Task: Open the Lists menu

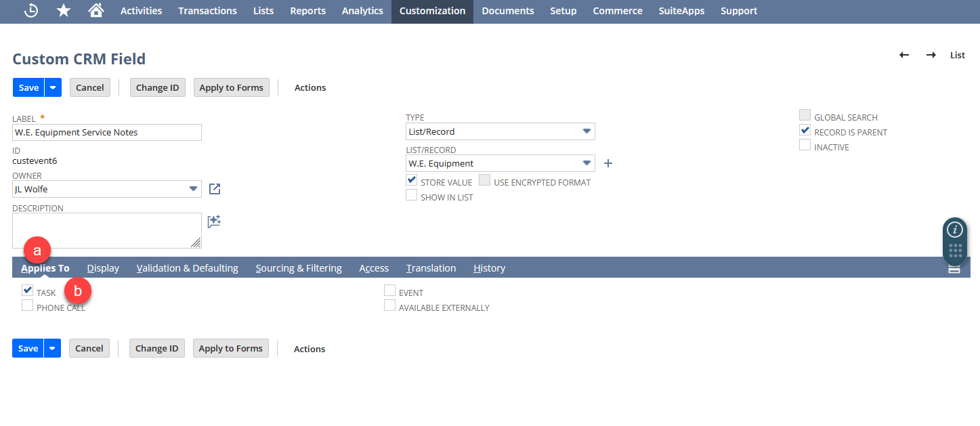Action: pos(263,11)
